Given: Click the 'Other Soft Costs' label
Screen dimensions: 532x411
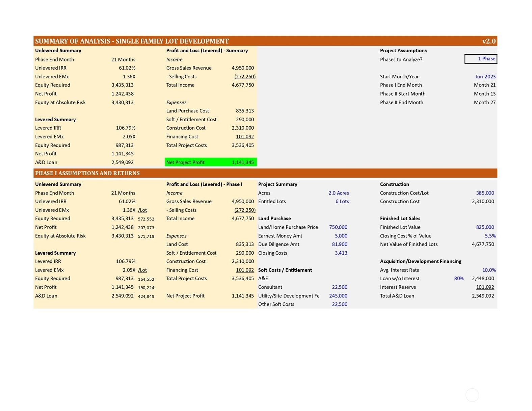Looking at the screenshot, I should (276, 304).
